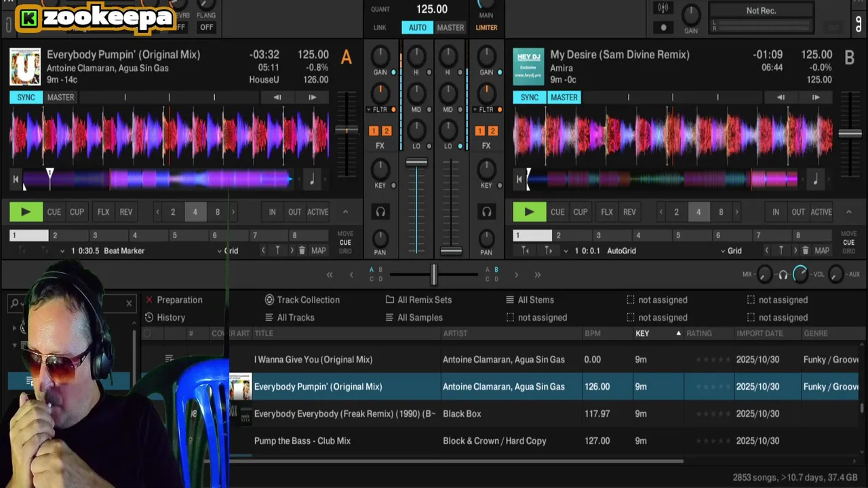Screen dimensions: 868x488
Task: Open cue list dropdown beside Beat Marker
Action: tap(62, 251)
